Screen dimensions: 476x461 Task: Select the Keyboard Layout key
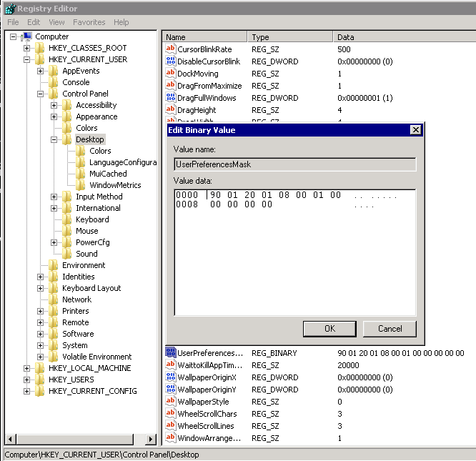click(91, 288)
